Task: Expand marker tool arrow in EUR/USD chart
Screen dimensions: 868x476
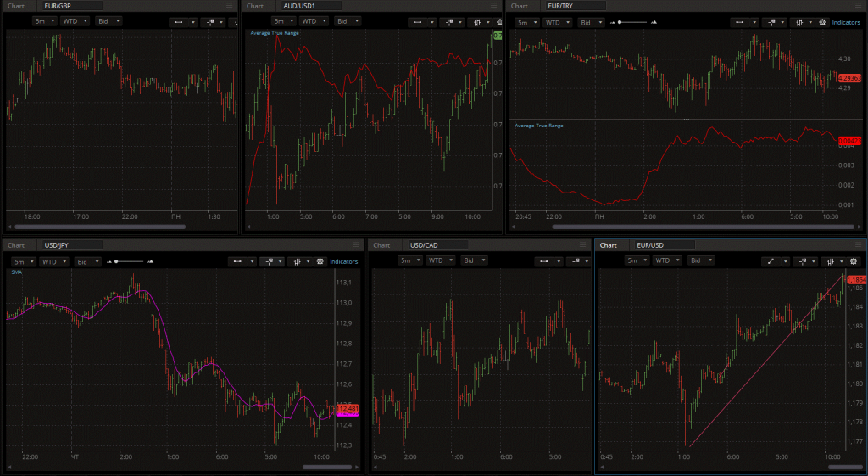Action: point(812,261)
